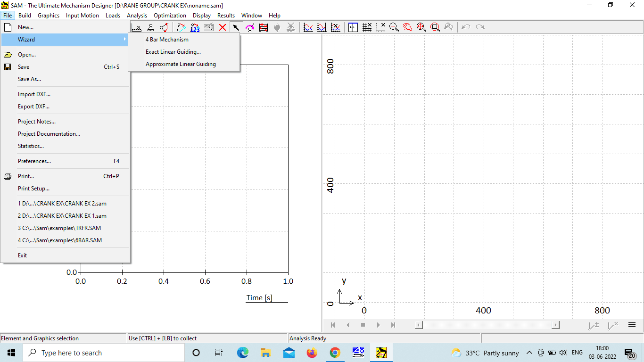
Task: Open the Input Motion menu
Action: [83, 16]
